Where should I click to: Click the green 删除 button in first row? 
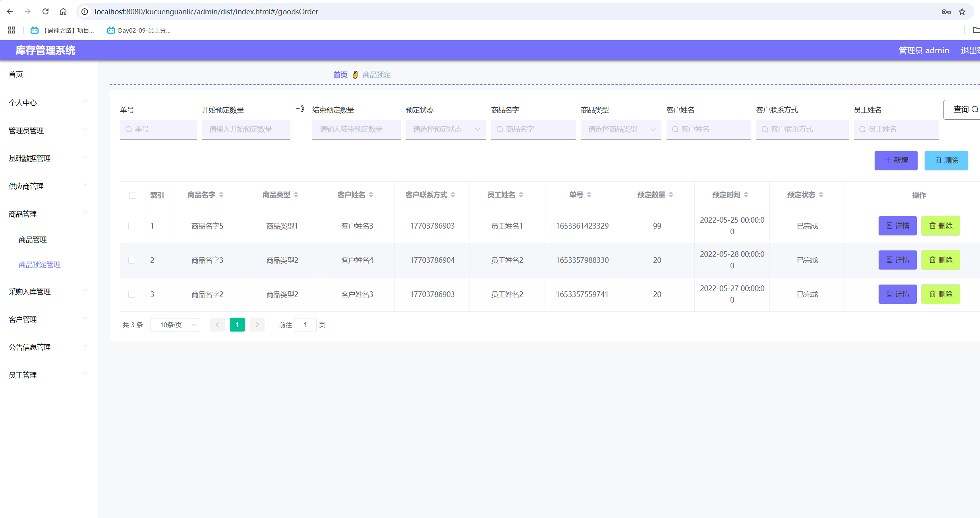(x=940, y=226)
